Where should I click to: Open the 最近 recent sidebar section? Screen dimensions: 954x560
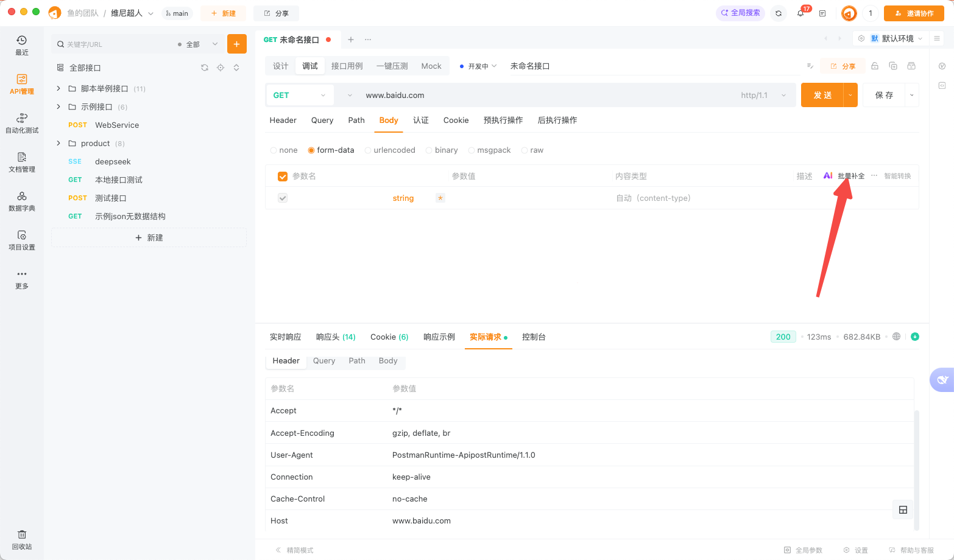[22, 46]
